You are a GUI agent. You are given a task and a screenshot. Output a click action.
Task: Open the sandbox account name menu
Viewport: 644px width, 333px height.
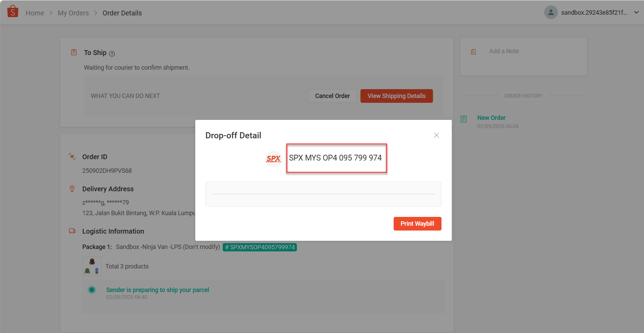[x=594, y=13]
